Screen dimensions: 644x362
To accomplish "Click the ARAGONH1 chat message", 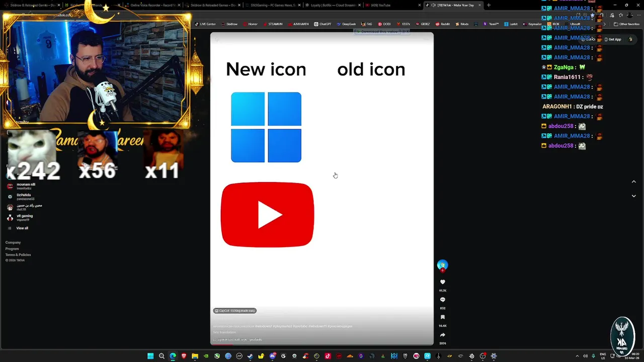I will (x=573, y=107).
